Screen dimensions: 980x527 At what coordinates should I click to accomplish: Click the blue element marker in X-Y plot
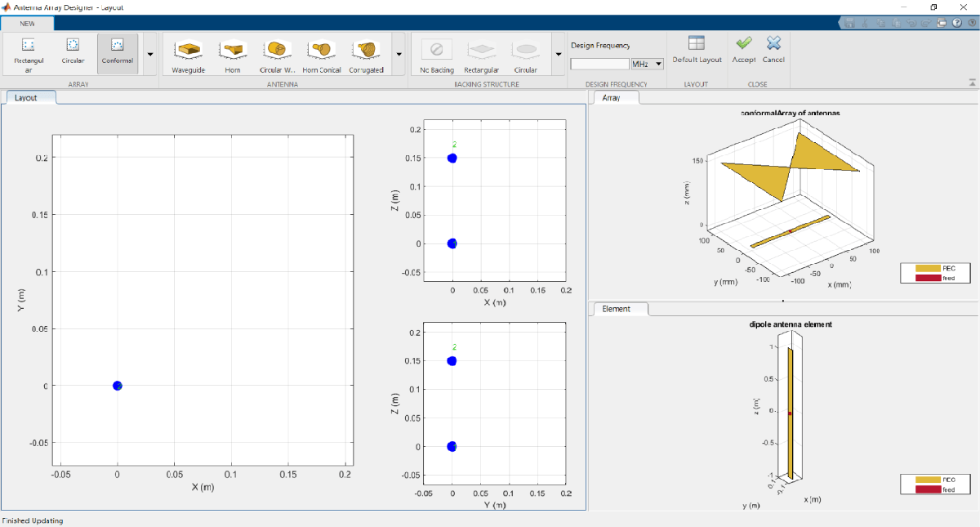click(x=118, y=386)
